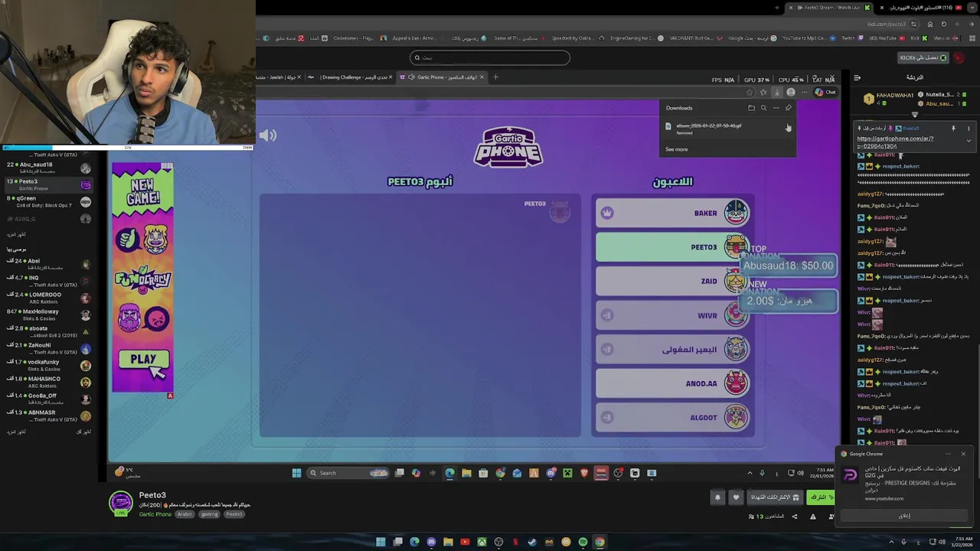
Task: Select player BAKER in players list
Action: [672, 214]
